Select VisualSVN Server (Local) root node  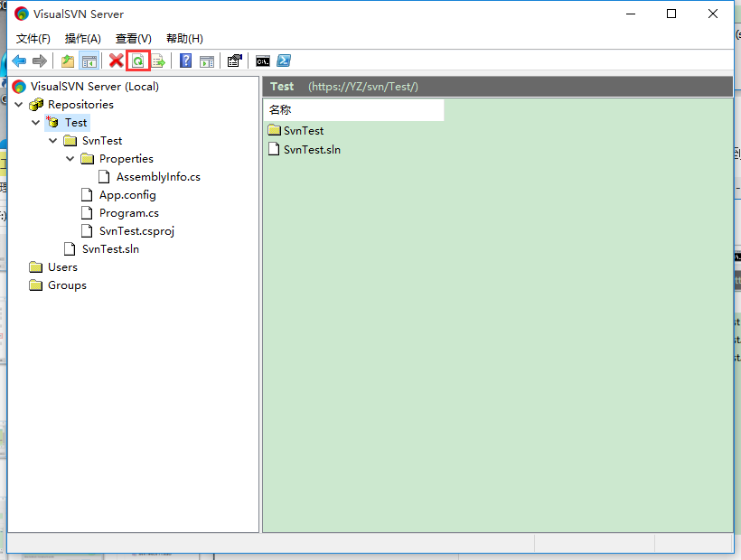click(95, 87)
